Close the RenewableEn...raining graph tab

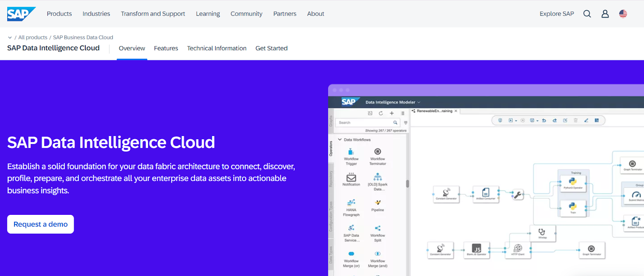click(x=456, y=111)
